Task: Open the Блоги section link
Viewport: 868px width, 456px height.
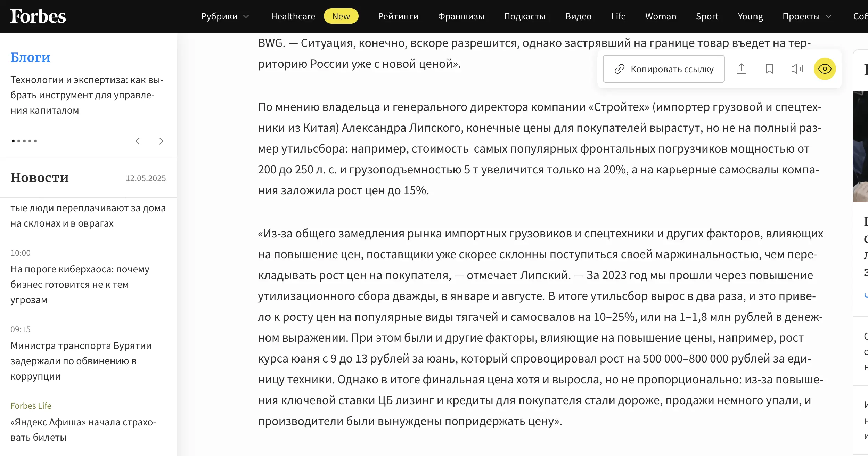Action: (x=30, y=57)
